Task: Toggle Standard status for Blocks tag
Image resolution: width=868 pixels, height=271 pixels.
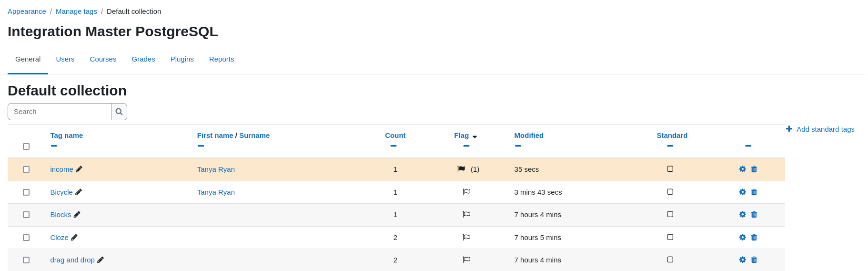Action: [x=670, y=214]
